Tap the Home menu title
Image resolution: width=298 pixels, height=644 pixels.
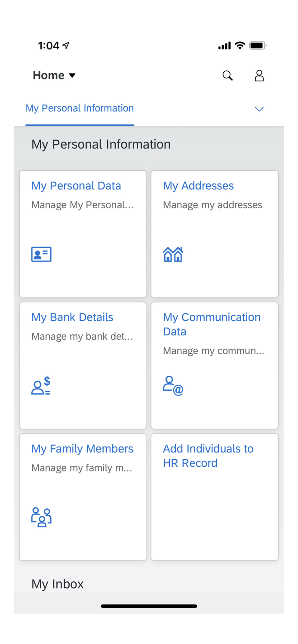(49, 75)
